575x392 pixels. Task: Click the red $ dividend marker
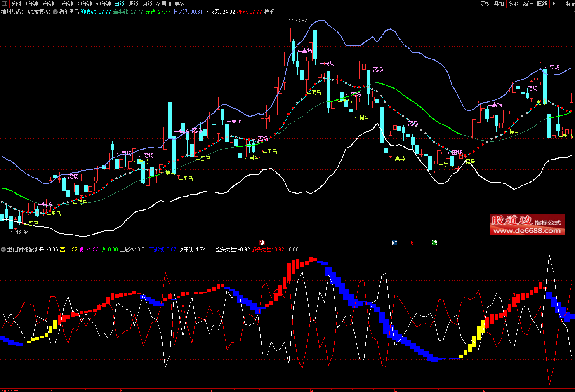pos(412,243)
